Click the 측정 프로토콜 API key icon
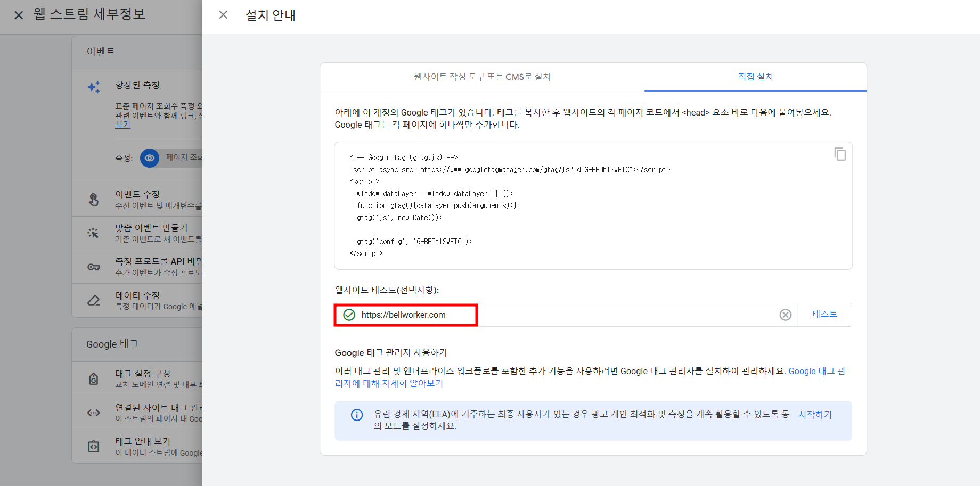This screenshot has height=486, width=980. pyautogui.click(x=94, y=267)
